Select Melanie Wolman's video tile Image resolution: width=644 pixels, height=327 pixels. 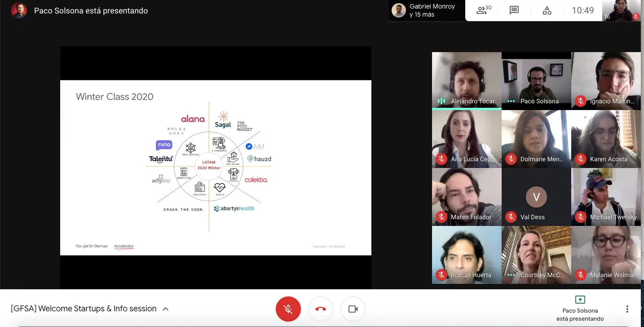tap(606, 255)
